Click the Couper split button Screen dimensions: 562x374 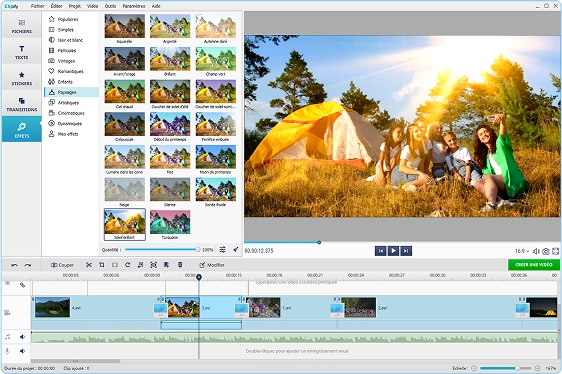[62, 265]
